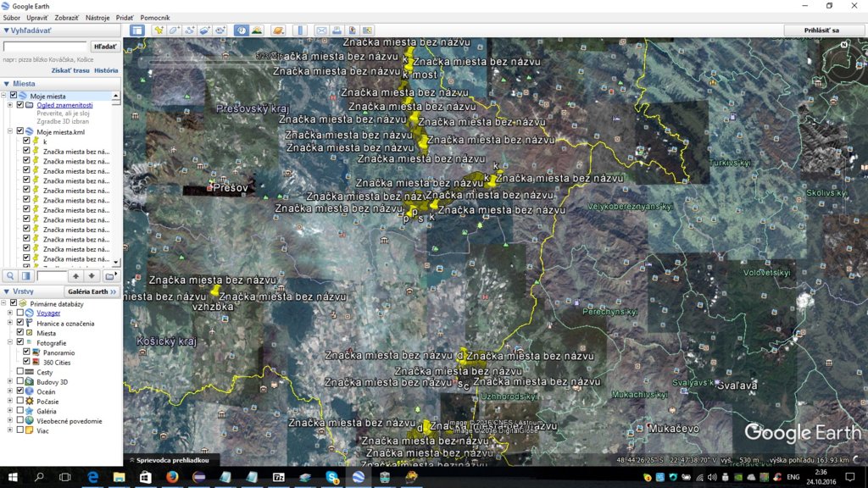
Task: Uncheck the Moje miesta.kml checkbox
Action: (20, 131)
